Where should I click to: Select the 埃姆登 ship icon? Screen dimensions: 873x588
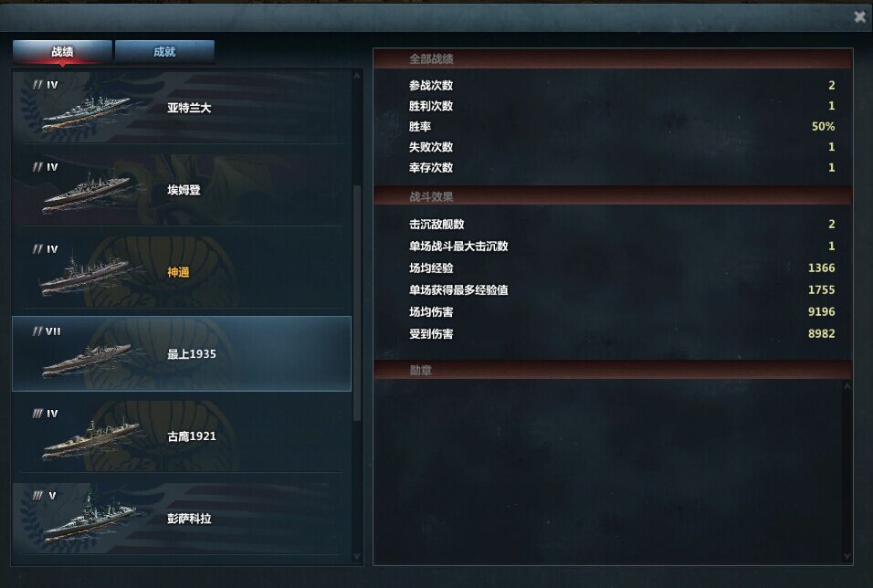coord(87,193)
